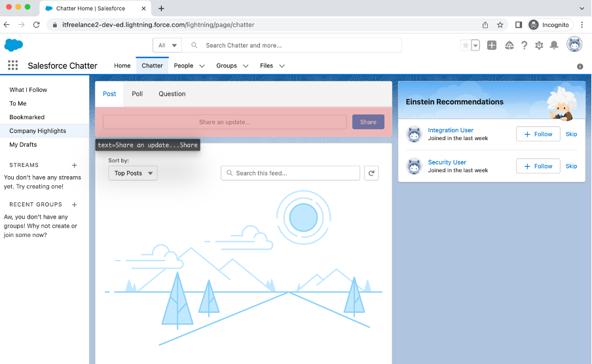Click the Salesforce cloud logo
Image resolution: width=592 pixels, height=364 pixels.
14,45
